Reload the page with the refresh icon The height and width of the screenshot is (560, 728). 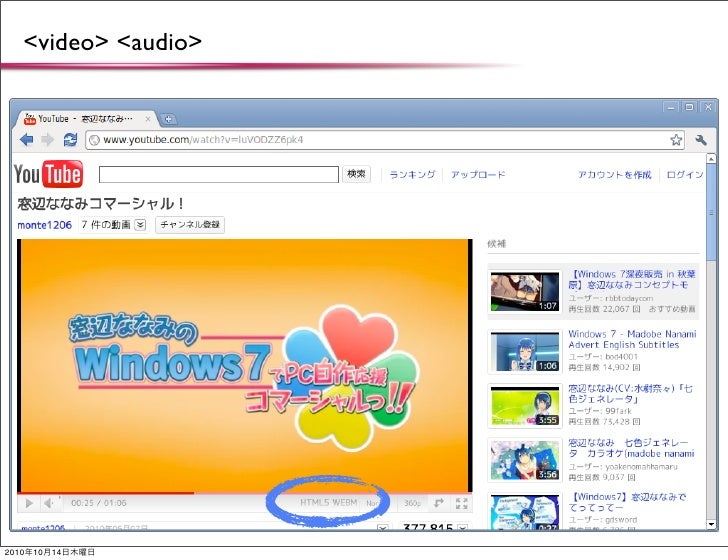tap(71, 139)
